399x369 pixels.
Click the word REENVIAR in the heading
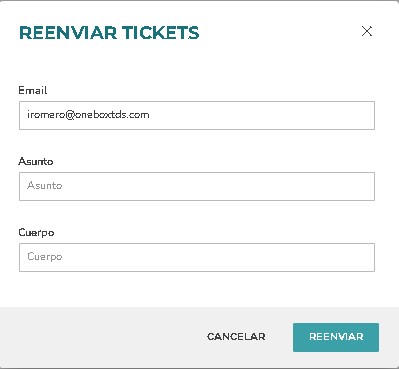point(68,33)
